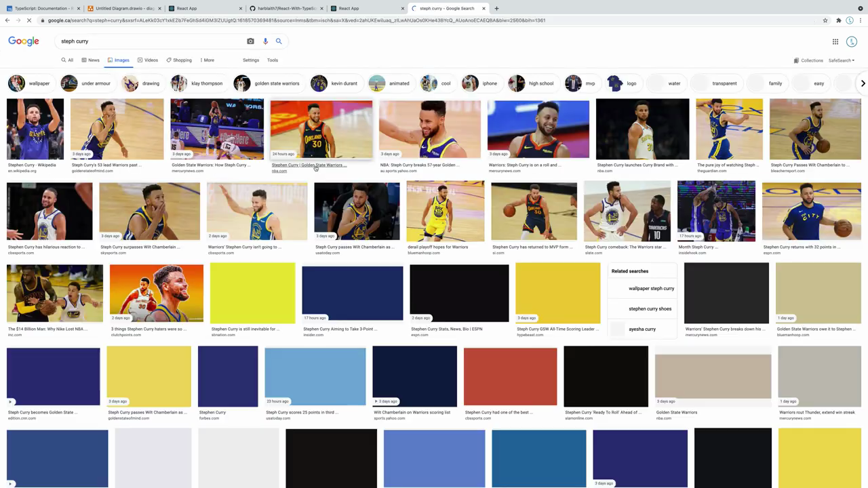Filter by the logo chip
Screen dimensions: 868x488
[623, 83]
